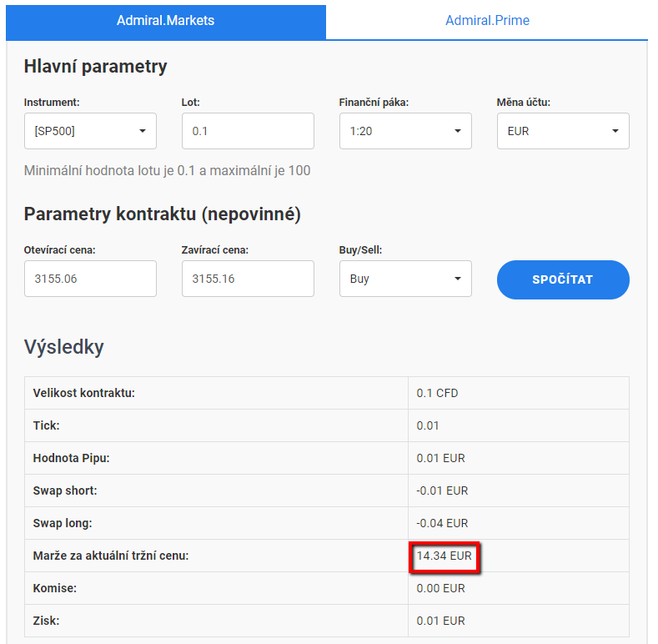Click the arrow icon on the Buy selector
This screenshot has width=658, height=644.
tap(457, 279)
